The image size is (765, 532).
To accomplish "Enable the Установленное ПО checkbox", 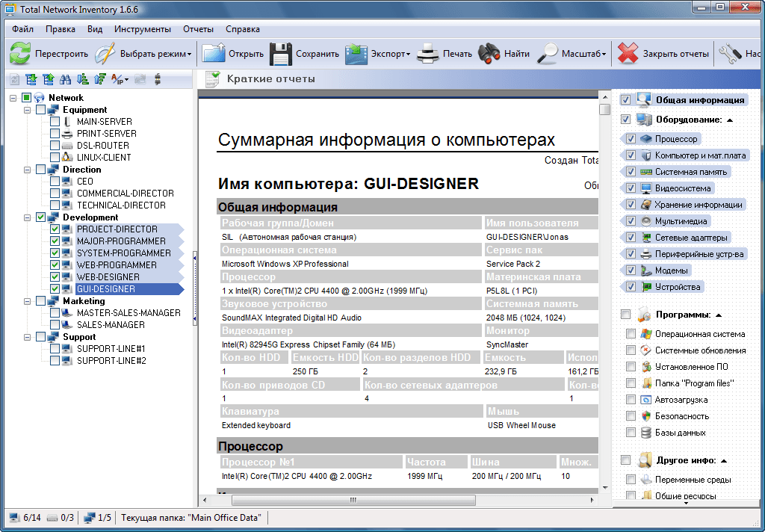I will coord(631,367).
